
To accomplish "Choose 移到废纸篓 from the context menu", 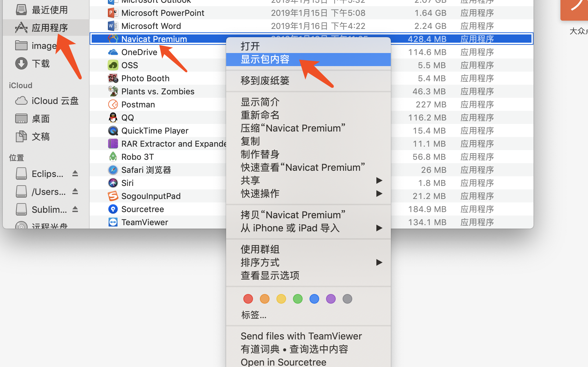I will tap(308, 81).
